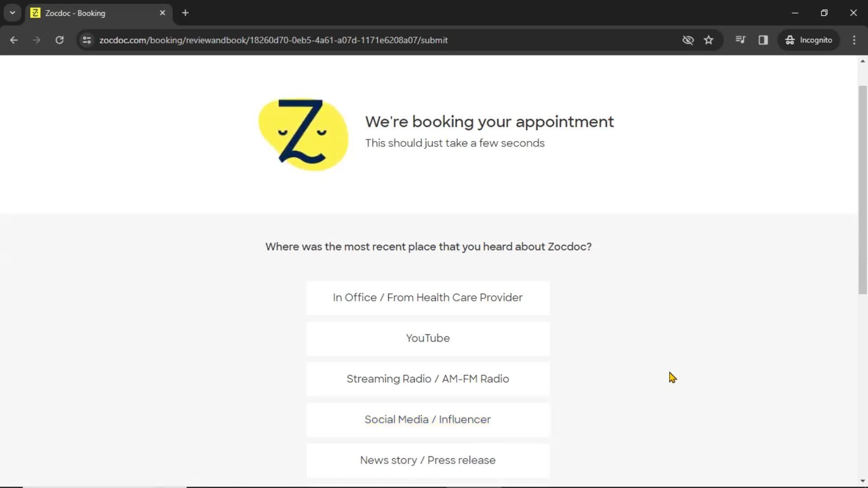Select 'YouTube' as referral source

click(x=427, y=338)
